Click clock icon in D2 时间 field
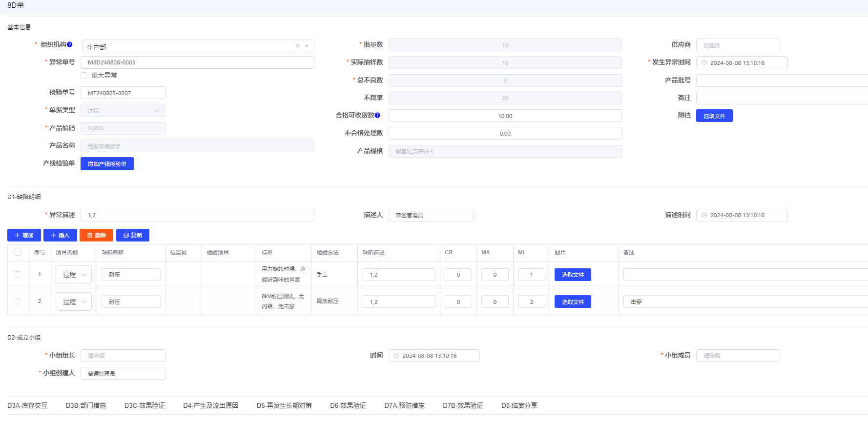The height and width of the screenshot is (422, 868). click(396, 356)
